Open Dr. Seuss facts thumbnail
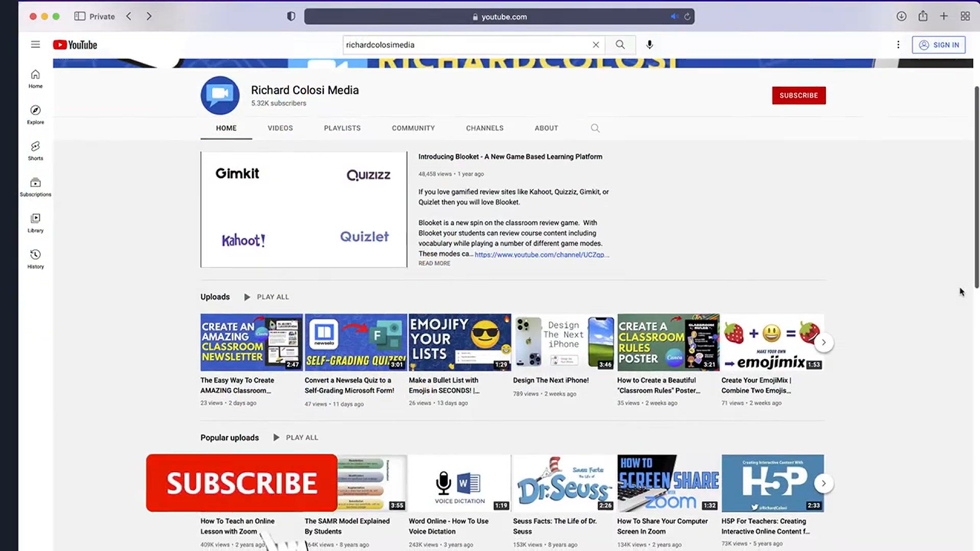 coord(564,483)
